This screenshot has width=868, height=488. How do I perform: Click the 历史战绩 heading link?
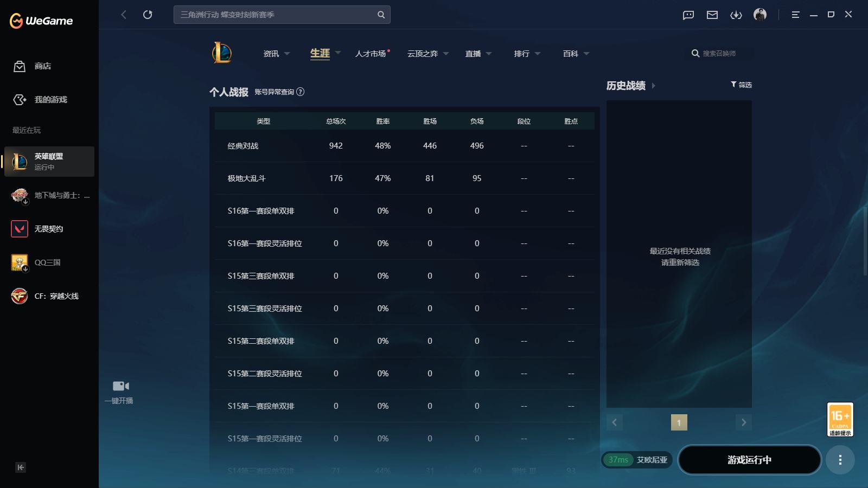click(626, 86)
